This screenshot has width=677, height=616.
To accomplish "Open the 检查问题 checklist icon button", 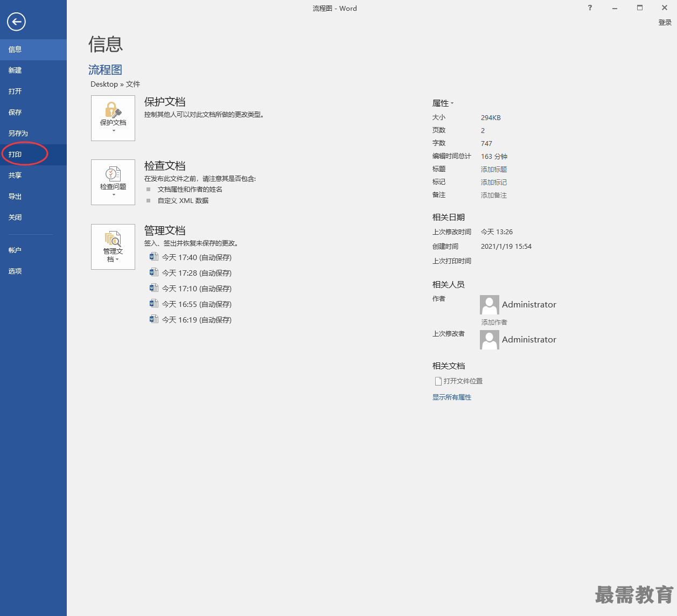I will click(113, 182).
